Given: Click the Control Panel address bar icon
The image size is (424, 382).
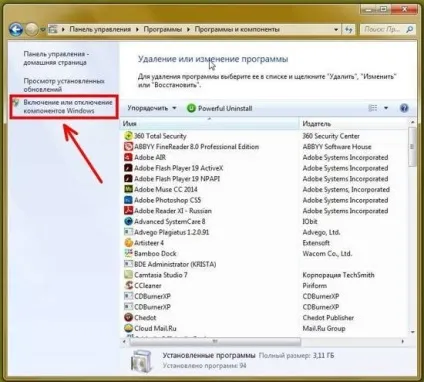Looking at the screenshot, I should [x=53, y=29].
